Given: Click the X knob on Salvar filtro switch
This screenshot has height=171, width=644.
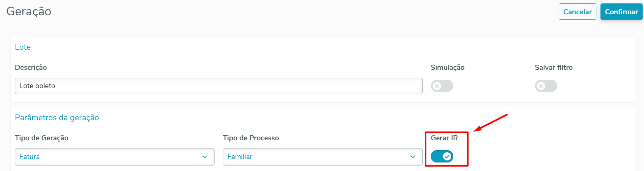Looking at the screenshot, I should pos(541,86).
